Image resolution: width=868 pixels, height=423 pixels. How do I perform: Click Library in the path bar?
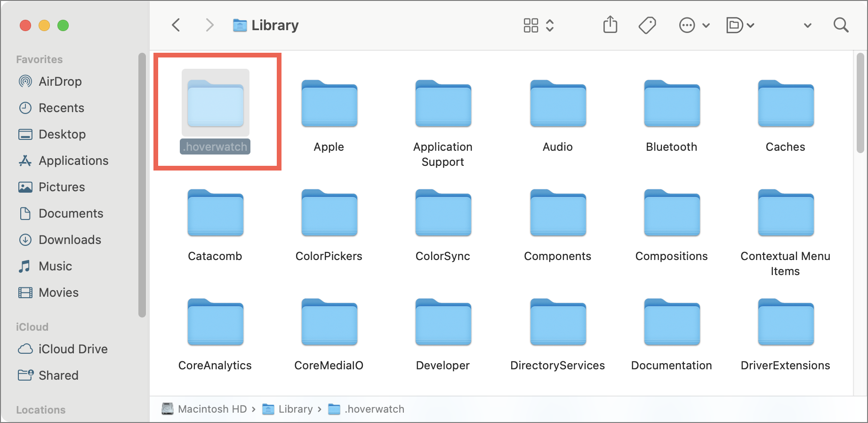288,409
